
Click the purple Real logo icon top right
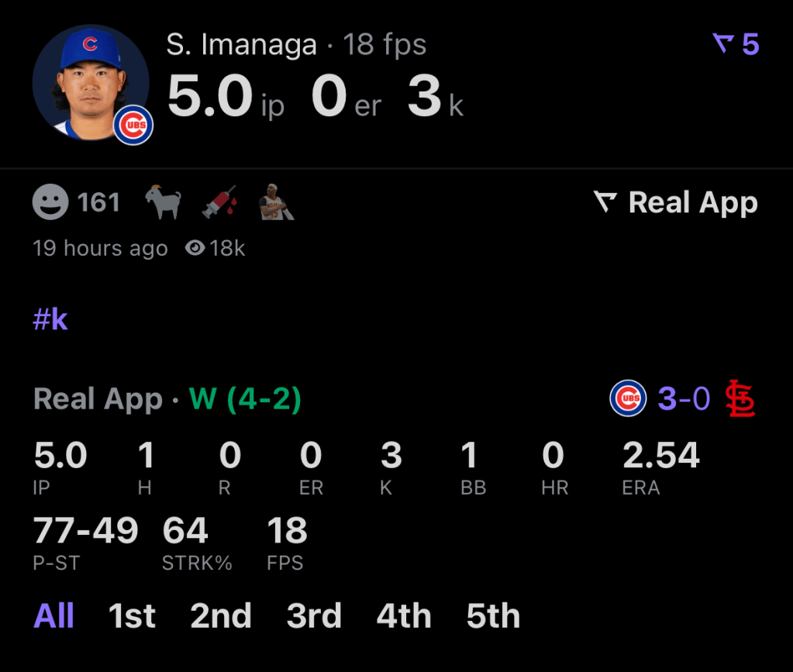723,44
